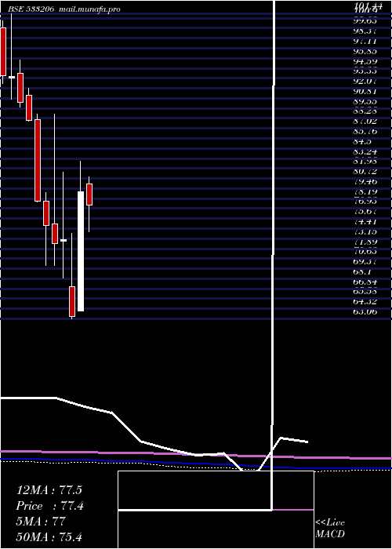Click the BSE 533206 mail.munafa.pro header text

pyautogui.click(x=64, y=9)
